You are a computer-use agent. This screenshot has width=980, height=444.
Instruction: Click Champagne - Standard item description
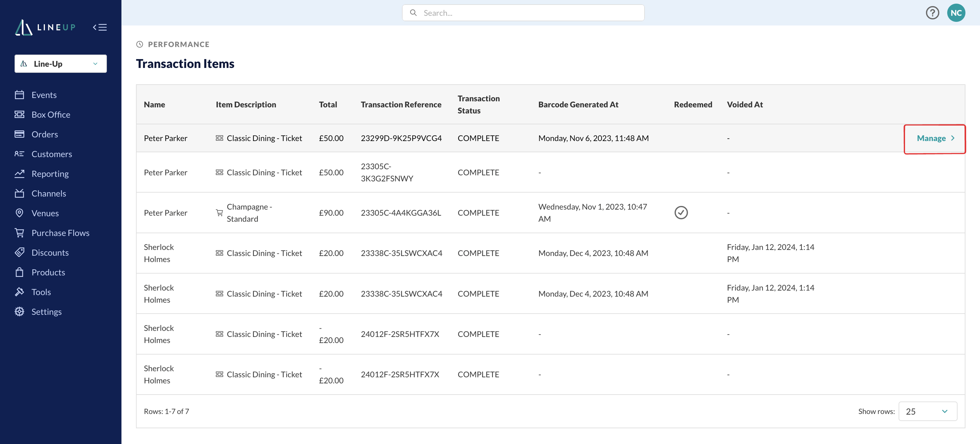pos(249,213)
